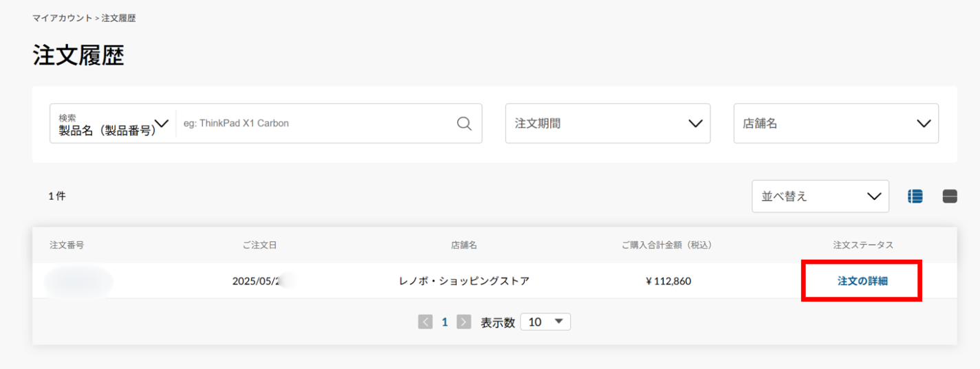The height and width of the screenshot is (369, 980).
Task: Click the 店舗名 column header
Action: pos(464,245)
